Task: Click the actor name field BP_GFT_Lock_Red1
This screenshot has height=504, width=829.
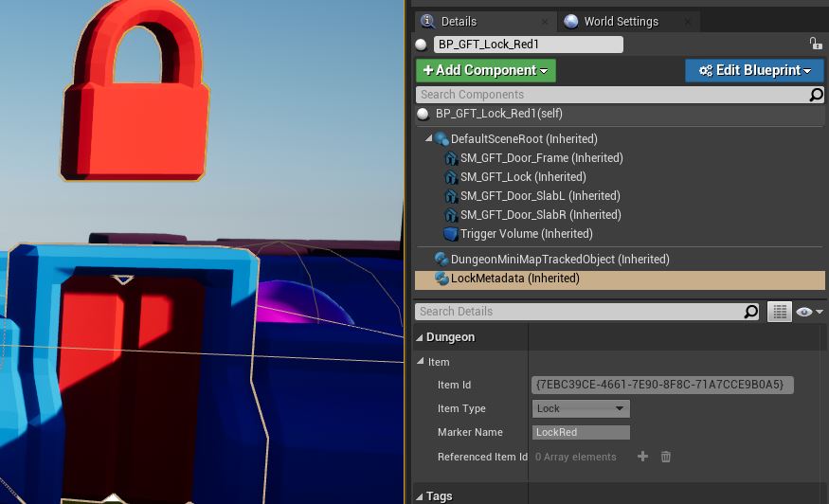Action: [528, 45]
